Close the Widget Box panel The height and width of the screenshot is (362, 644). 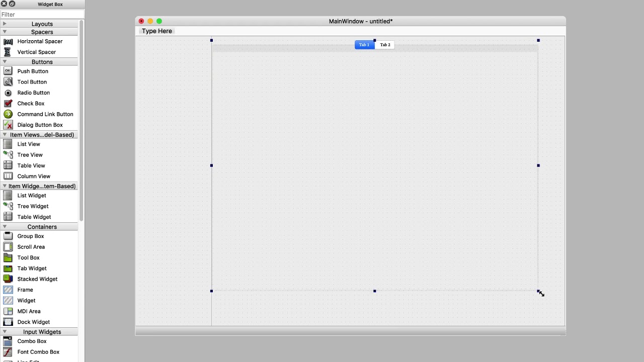click(5, 4)
